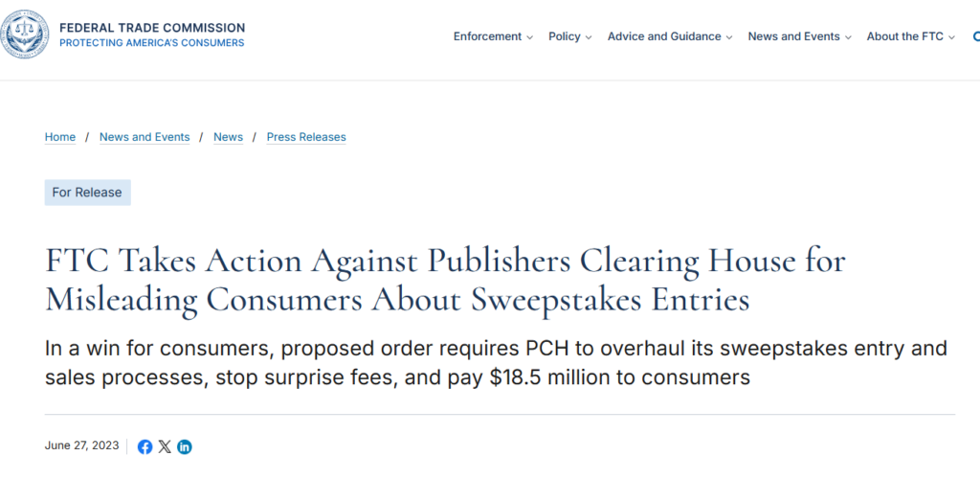
Task: Navigate to Press Releases breadcrumb
Action: coord(306,137)
